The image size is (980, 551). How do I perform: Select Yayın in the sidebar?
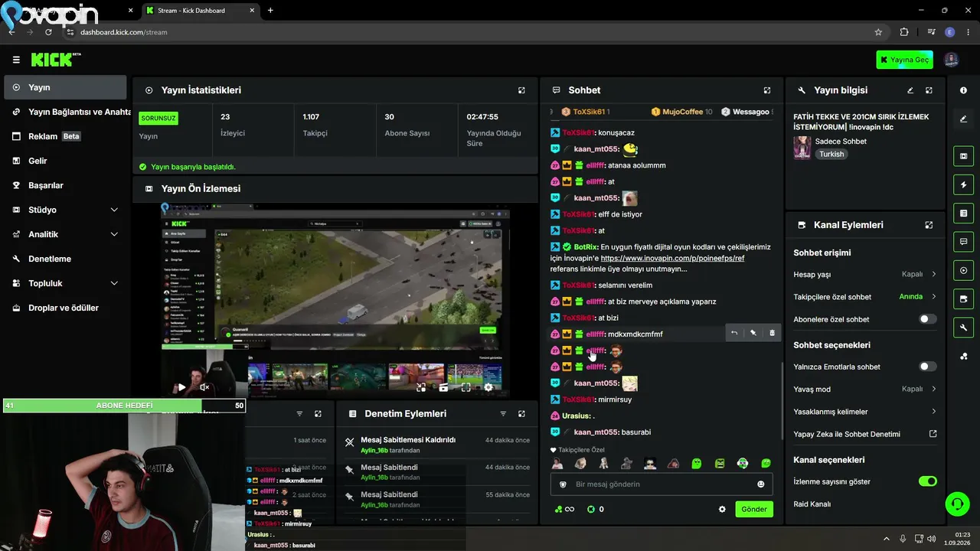65,87
